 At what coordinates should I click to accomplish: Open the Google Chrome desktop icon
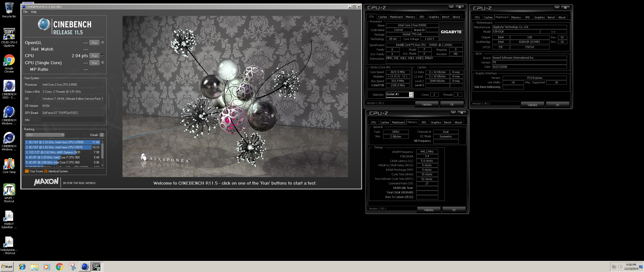[9, 63]
